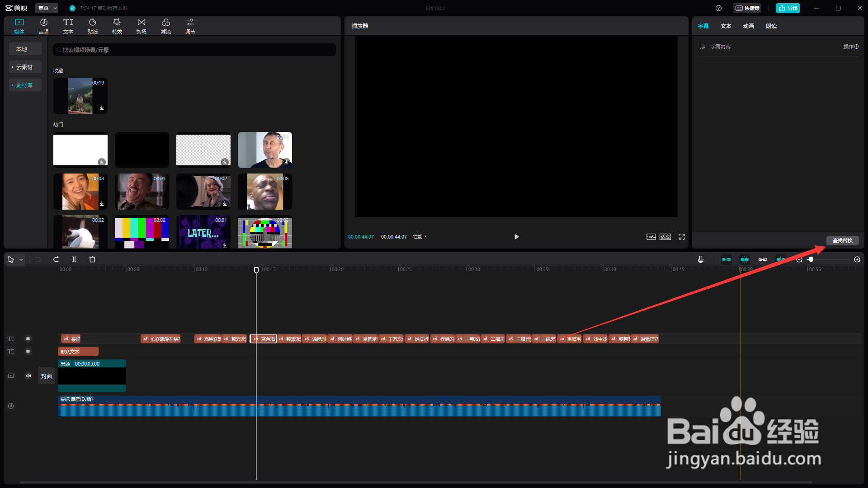Mute the main video track audio
868x488 pixels.
28,376
